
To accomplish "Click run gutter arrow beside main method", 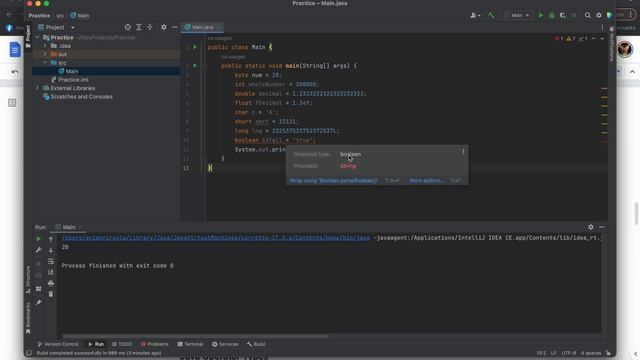I will pyautogui.click(x=195, y=65).
